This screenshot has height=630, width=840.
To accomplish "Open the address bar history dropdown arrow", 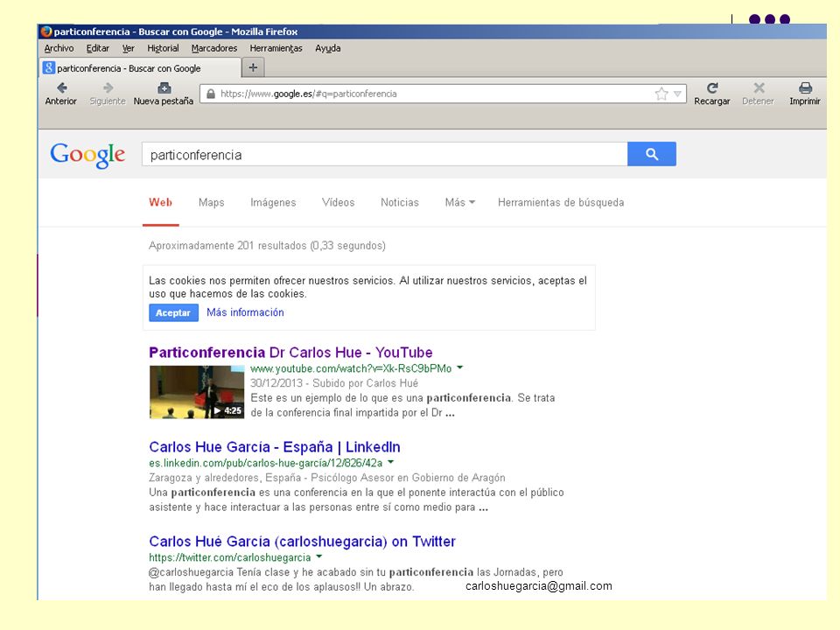I will 677,94.
